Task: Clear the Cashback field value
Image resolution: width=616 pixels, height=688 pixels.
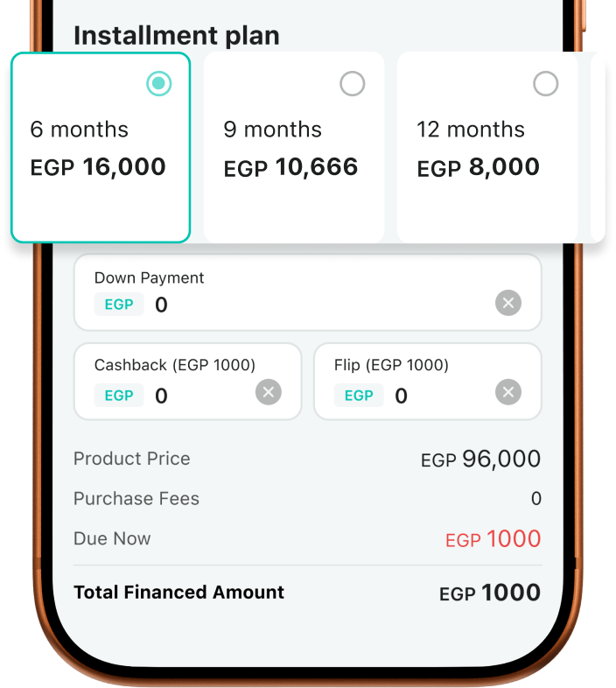Action: pos(269,392)
